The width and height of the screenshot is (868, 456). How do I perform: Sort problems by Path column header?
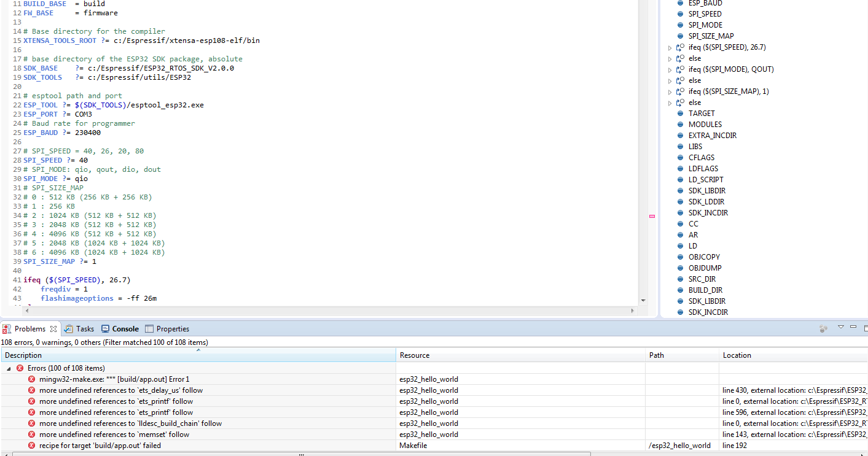(682, 355)
